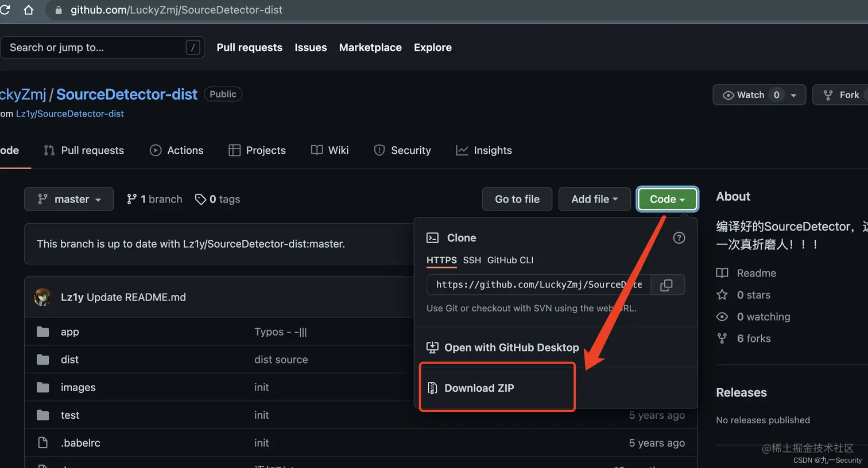868x468 pixels.
Task: Open the 'dist source' commit message
Action: pos(281,360)
